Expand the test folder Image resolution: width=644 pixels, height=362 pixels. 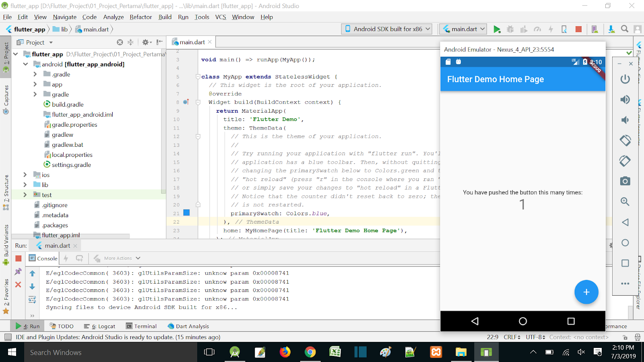(25, 195)
